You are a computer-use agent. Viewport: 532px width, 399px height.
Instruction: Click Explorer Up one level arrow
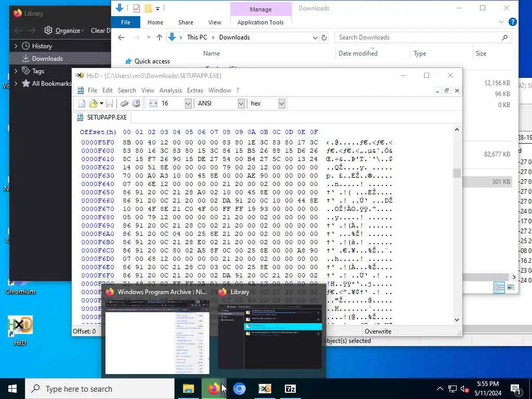click(159, 37)
